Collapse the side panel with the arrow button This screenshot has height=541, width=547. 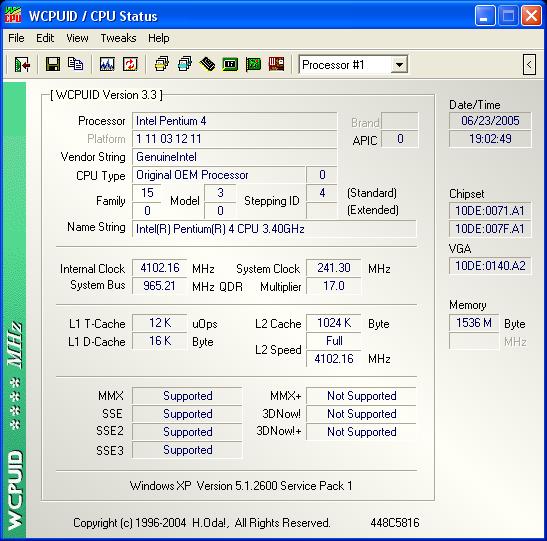(529, 65)
